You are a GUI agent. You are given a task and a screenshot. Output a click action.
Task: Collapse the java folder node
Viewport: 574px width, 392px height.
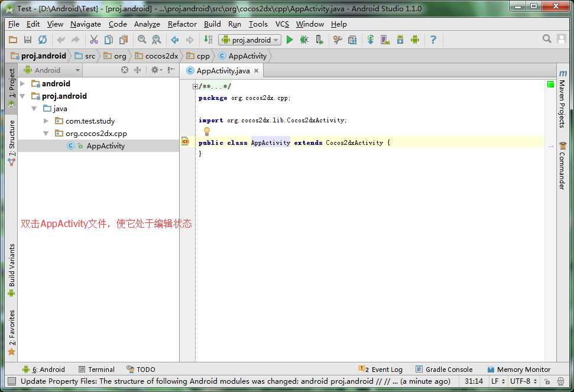coord(34,108)
